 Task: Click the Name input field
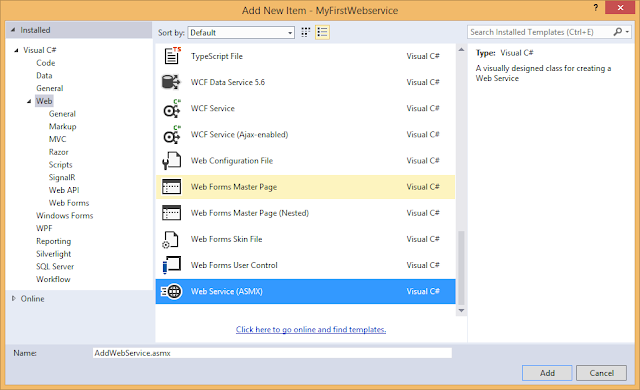pyautogui.click(x=272, y=353)
